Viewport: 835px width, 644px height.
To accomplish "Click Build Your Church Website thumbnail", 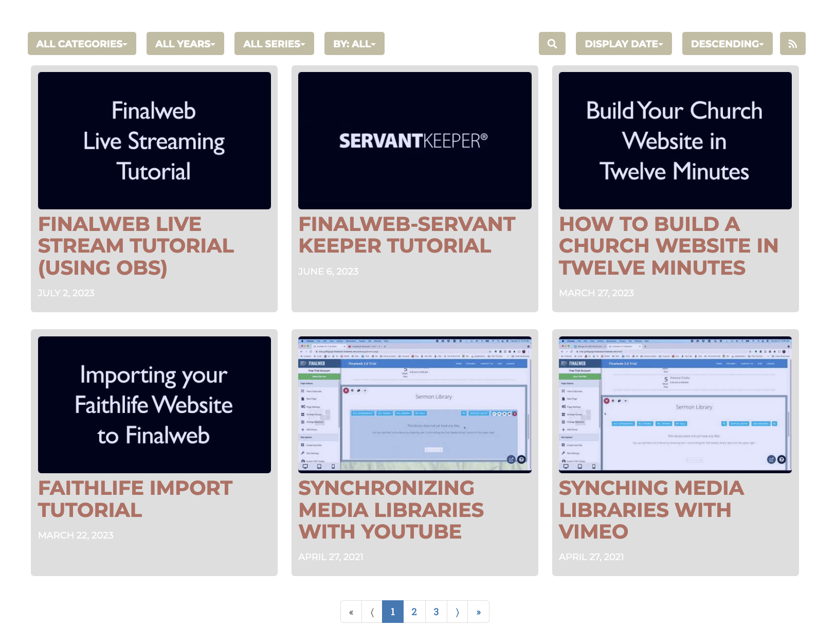I will point(675,140).
